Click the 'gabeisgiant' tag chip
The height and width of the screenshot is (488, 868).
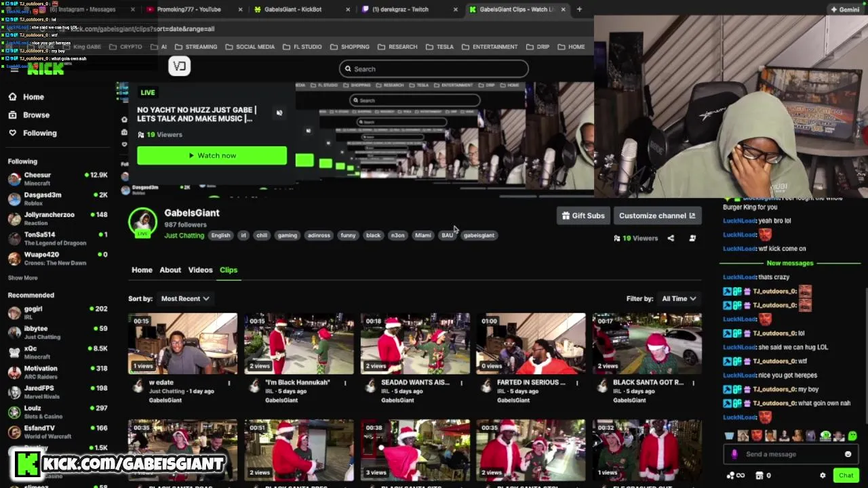[x=479, y=235]
